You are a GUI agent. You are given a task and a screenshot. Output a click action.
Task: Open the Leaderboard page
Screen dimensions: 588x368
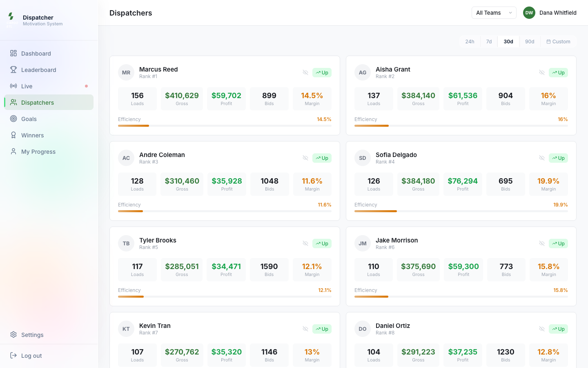(x=49, y=70)
